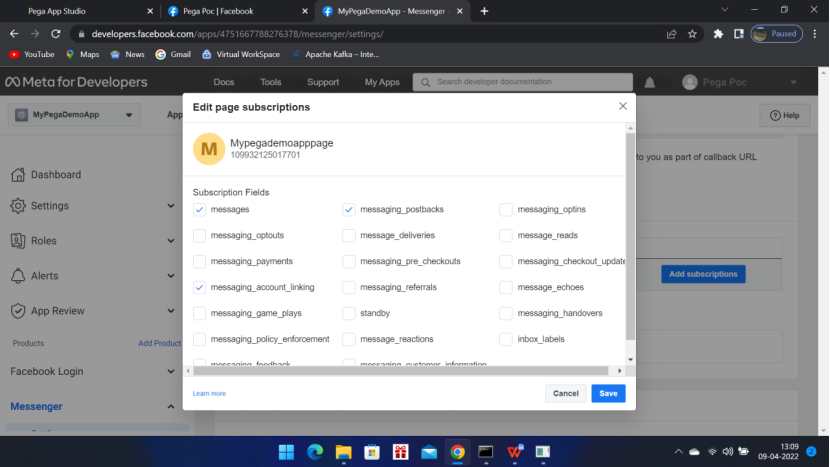Close the Edit page subscriptions dialog
This screenshot has width=830, height=467.
coord(622,106)
